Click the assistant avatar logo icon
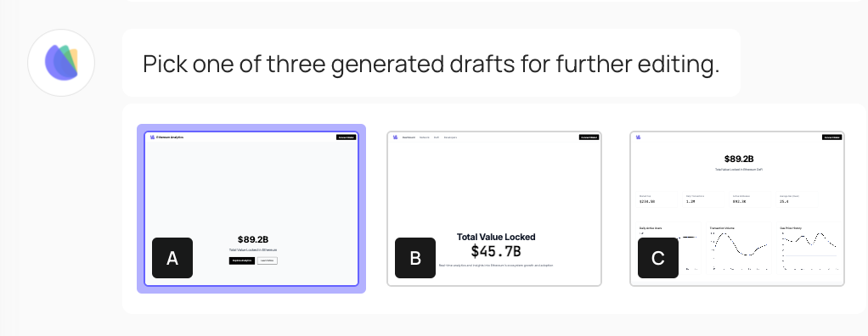 click(x=61, y=63)
